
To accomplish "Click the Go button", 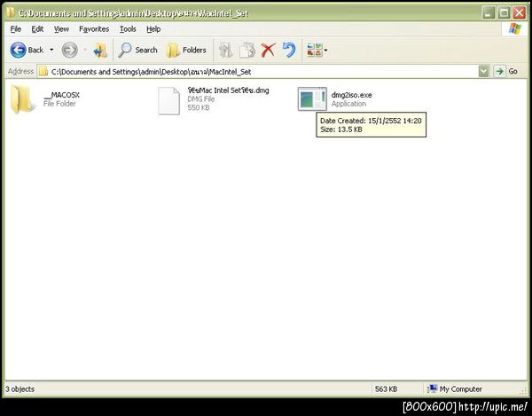I will point(506,72).
